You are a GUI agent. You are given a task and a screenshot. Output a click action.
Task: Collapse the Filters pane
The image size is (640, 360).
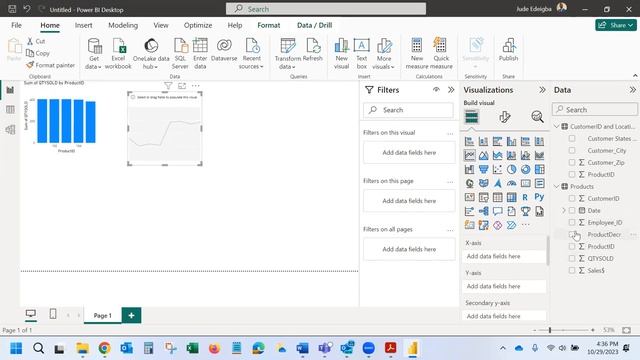pos(451,90)
